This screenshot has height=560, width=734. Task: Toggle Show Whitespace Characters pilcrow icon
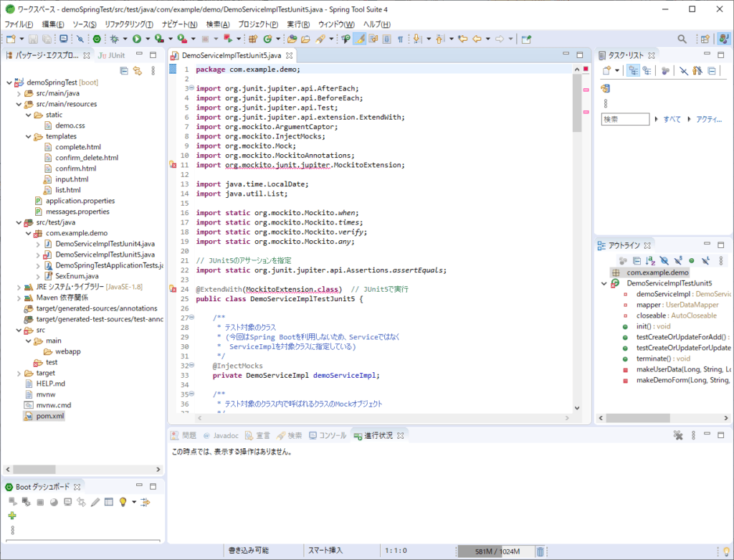(400, 39)
